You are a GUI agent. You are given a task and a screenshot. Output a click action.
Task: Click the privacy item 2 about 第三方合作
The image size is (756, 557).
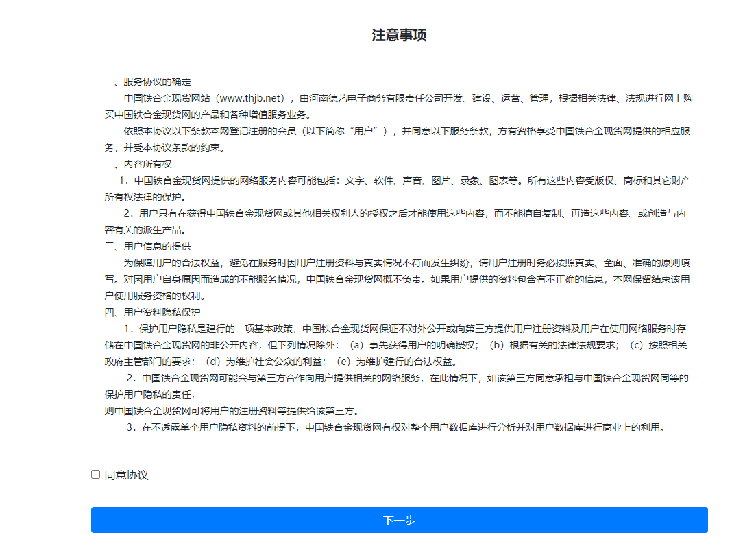point(404,378)
